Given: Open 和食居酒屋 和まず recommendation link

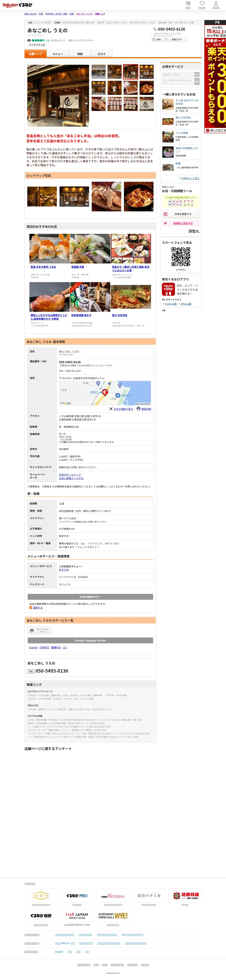Looking at the screenshot, I should coord(81,315).
